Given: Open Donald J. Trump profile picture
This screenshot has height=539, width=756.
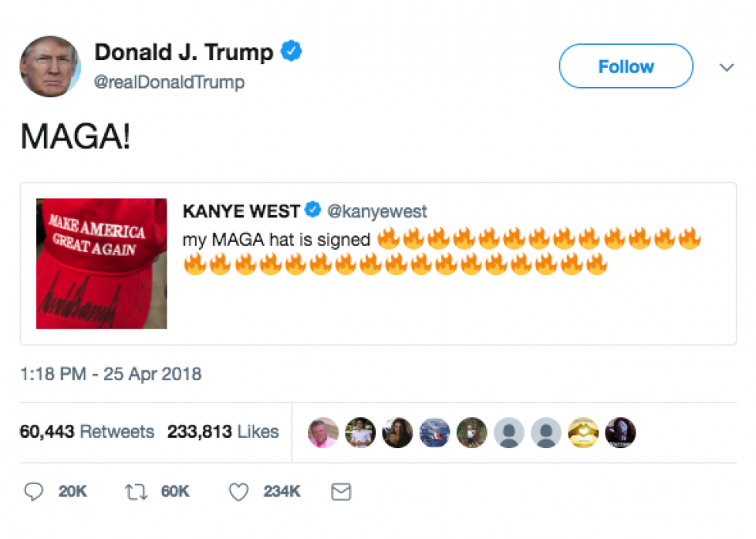Looking at the screenshot, I should pyautogui.click(x=50, y=66).
